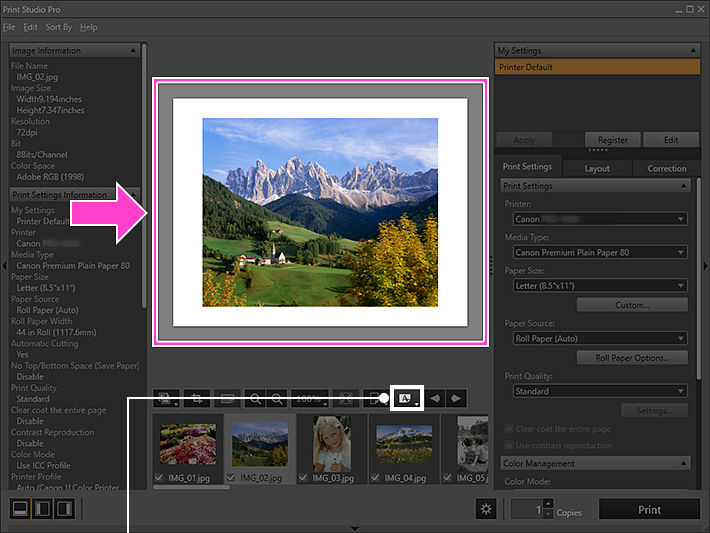Image resolution: width=710 pixels, height=533 pixels.
Task: Toggle the IMG_04.jpg checkbox
Action: 376,478
